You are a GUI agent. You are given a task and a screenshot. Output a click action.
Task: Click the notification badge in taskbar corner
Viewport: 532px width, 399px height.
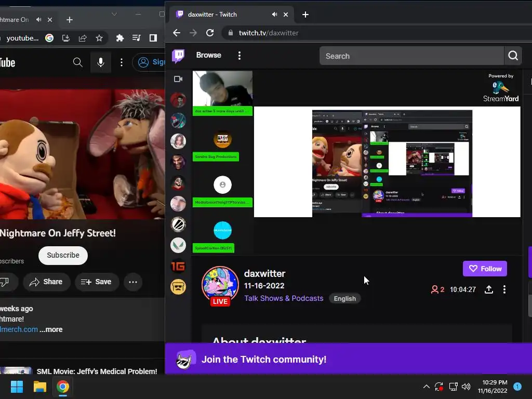point(517,387)
